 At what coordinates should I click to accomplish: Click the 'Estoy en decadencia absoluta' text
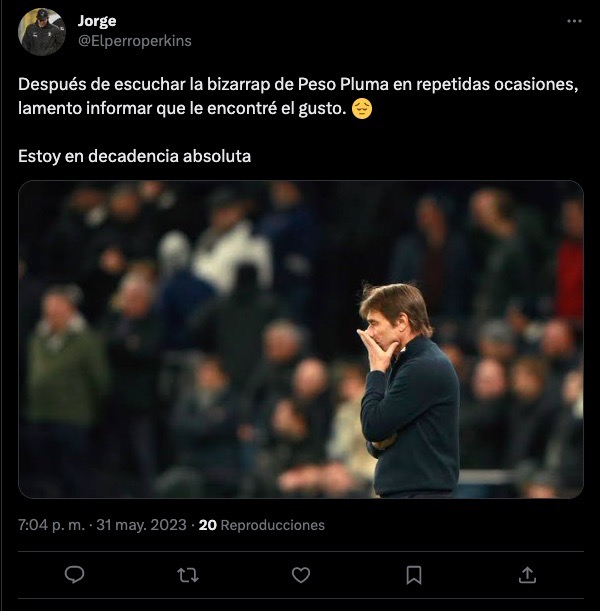pos(134,156)
